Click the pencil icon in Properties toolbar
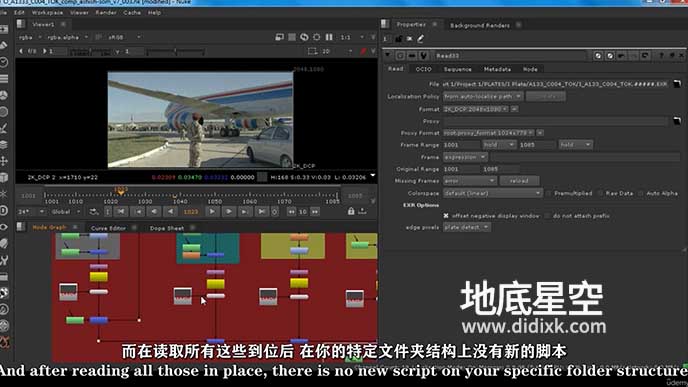Viewport: 688px width, 387px height. pyautogui.click(x=420, y=39)
